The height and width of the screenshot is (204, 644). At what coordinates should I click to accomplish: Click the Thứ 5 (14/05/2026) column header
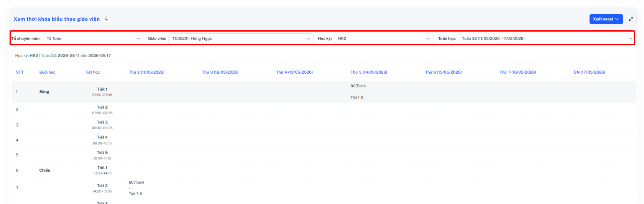[369, 72]
